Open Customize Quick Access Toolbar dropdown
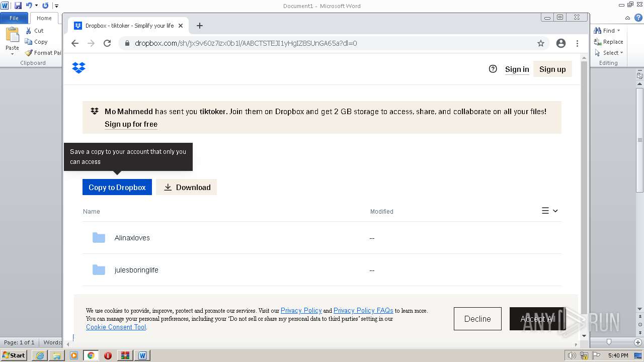This screenshot has width=644, height=362. pos(57,6)
